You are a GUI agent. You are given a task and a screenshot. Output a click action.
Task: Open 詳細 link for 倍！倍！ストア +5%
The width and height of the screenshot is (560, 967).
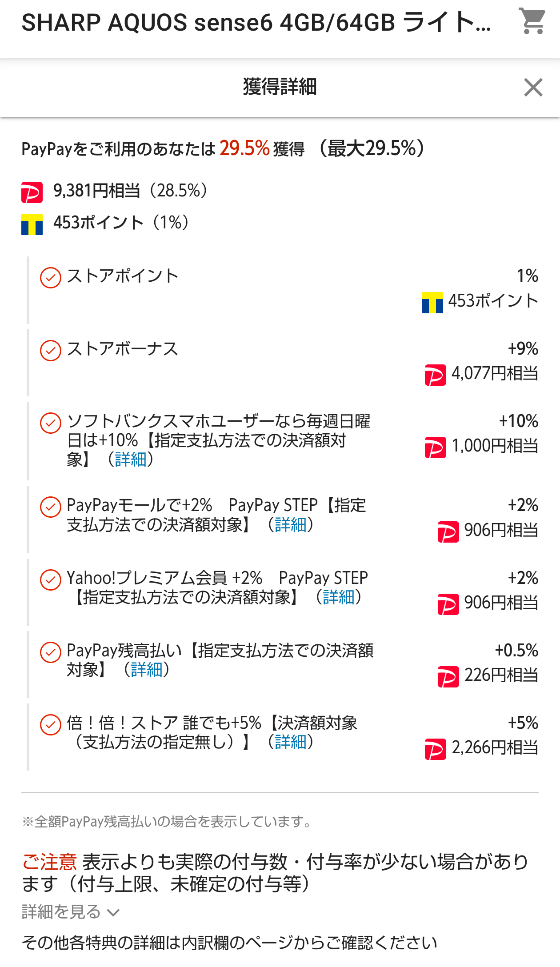click(291, 742)
